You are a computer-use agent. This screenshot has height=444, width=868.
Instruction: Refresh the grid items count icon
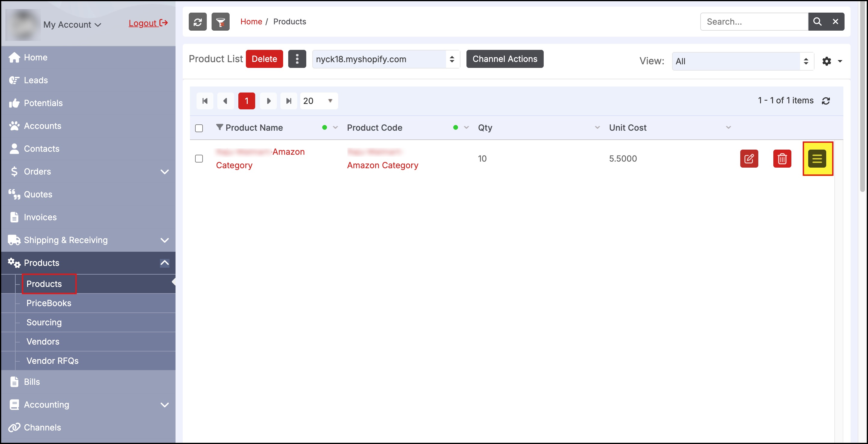[x=826, y=101]
